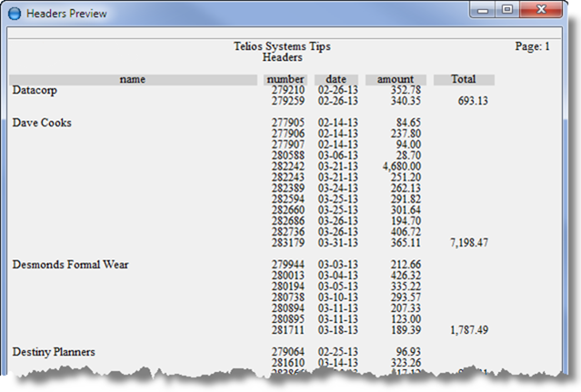
Task: Select the 1,787.49 total for Desmonds
Action: coord(468,330)
